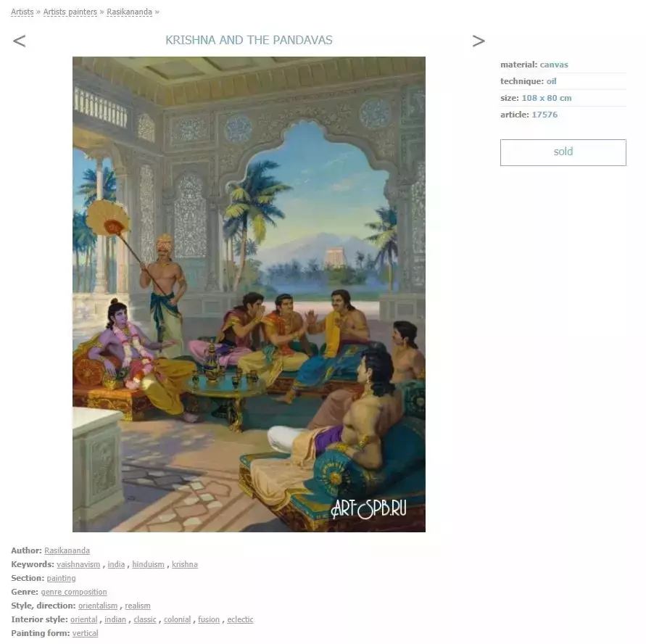The height and width of the screenshot is (644, 646).
Task: Select the vaishnavism keyword
Action: (78, 564)
